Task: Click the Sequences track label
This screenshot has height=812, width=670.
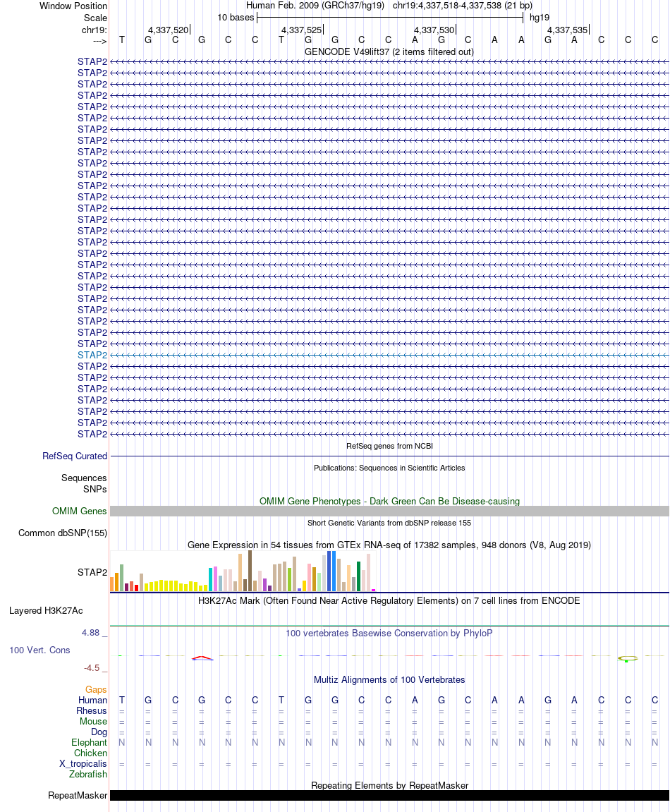Action: [x=84, y=478]
